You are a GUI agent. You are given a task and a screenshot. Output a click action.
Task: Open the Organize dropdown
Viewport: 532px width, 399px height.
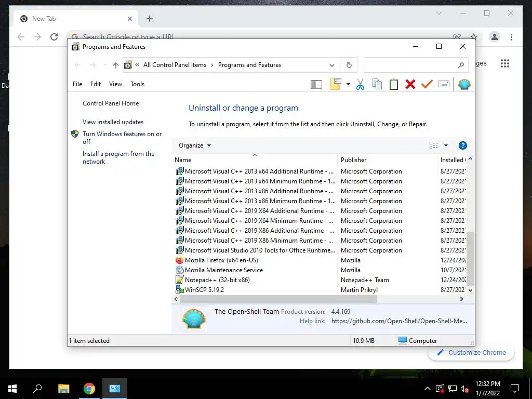point(195,145)
